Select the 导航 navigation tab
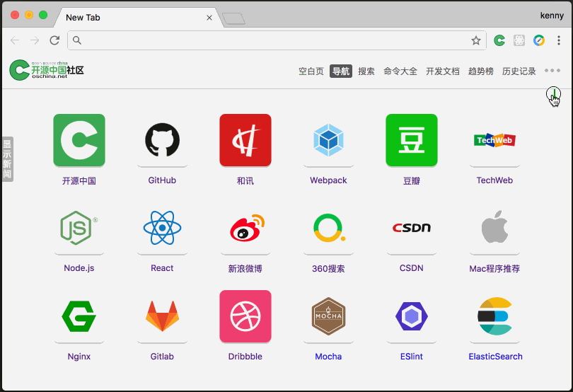This screenshot has height=392, width=573. (341, 71)
